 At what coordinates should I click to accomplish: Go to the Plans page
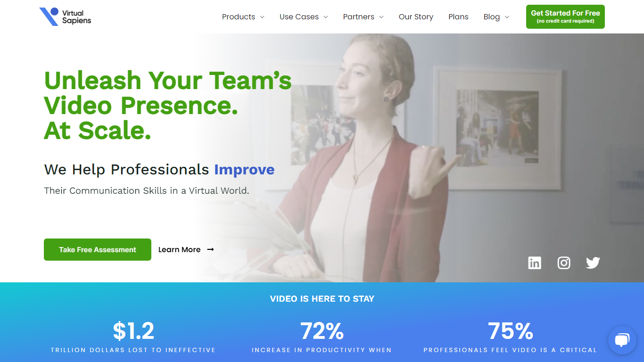(x=458, y=16)
